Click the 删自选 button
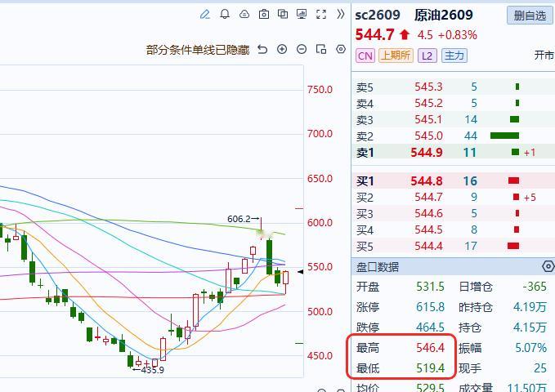 (530, 16)
